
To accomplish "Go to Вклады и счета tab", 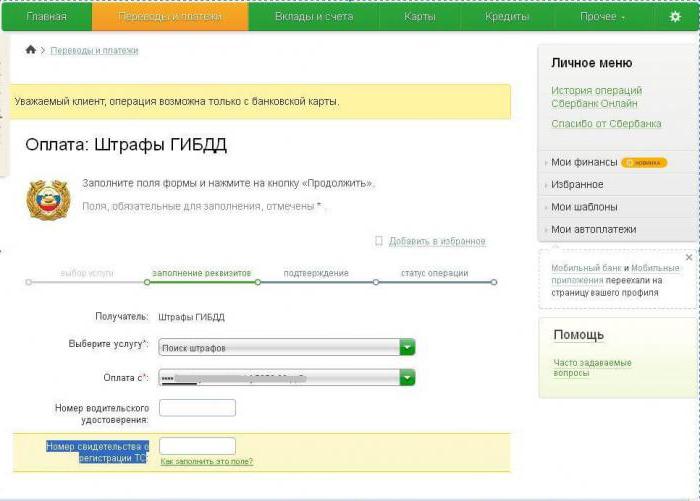I will tap(314, 17).
